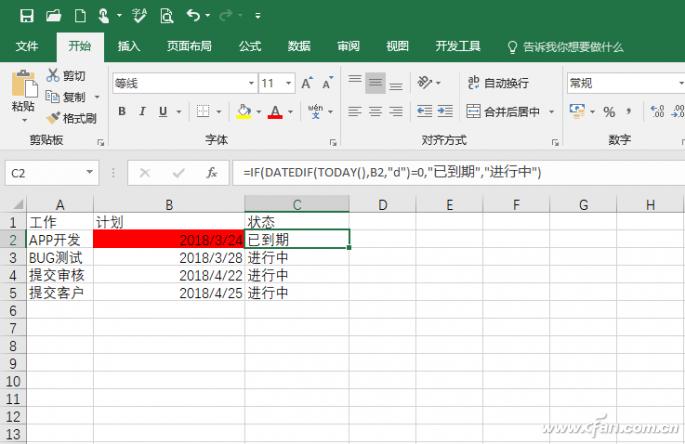Open the Fill Color palette arrow

259,112
